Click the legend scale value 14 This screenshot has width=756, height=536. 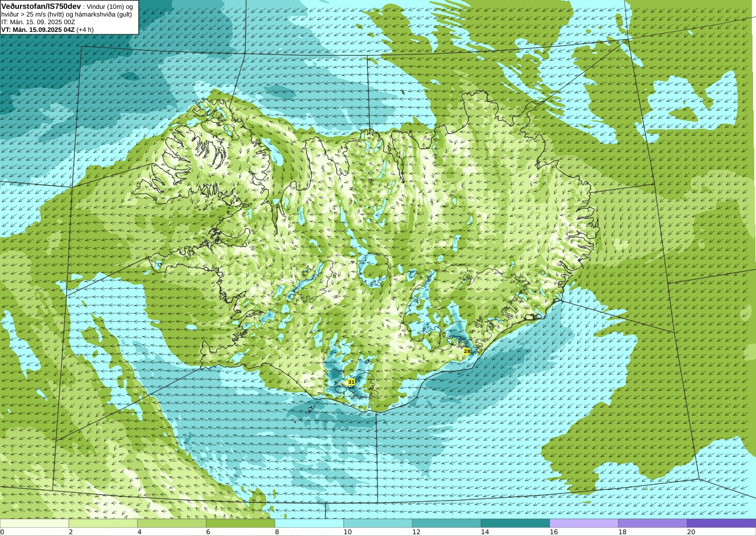point(485,532)
